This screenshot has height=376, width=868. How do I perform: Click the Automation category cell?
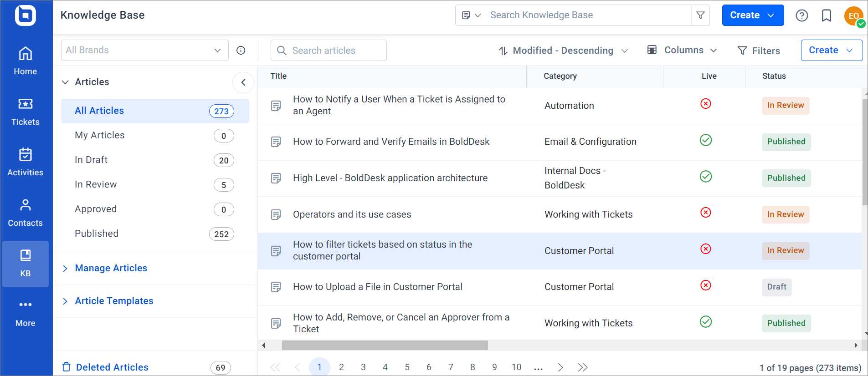(569, 106)
